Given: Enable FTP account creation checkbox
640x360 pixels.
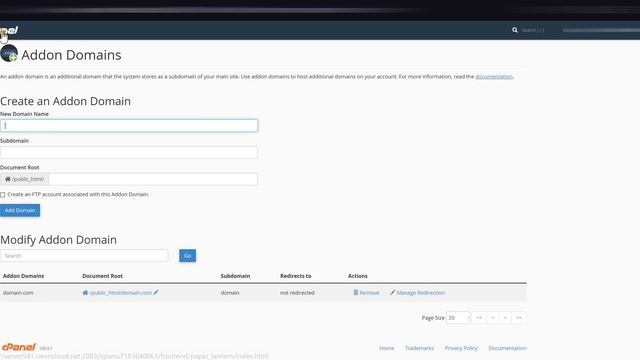Looking at the screenshot, I should pos(3,195).
